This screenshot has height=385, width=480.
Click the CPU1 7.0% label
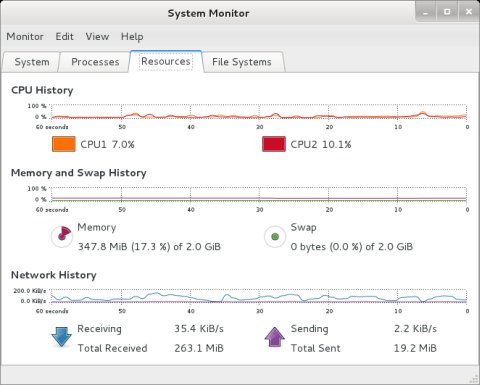tap(107, 144)
